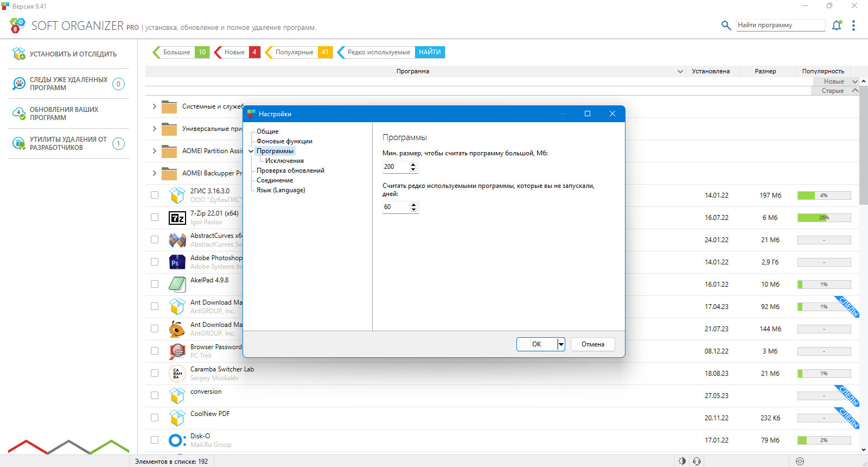Click the НАЙТИ button
This screenshot has height=467, width=868.
[430, 52]
